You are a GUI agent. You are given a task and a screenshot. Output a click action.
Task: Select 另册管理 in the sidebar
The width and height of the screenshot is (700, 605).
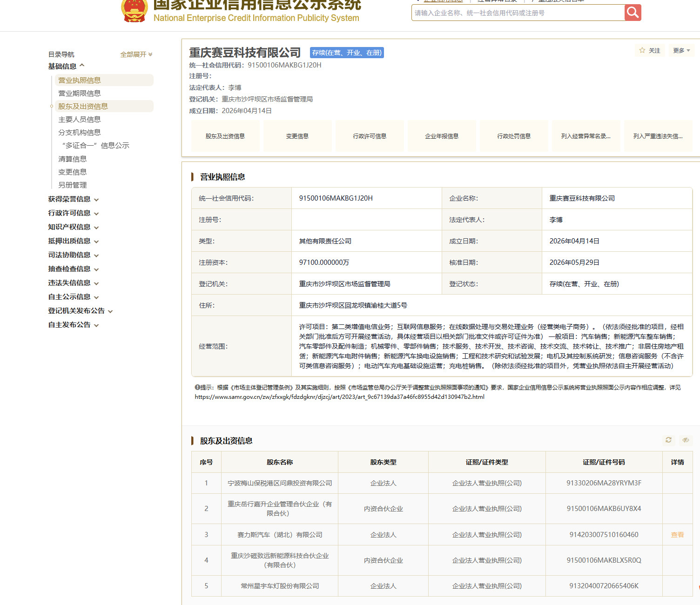[x=72, y=185]
